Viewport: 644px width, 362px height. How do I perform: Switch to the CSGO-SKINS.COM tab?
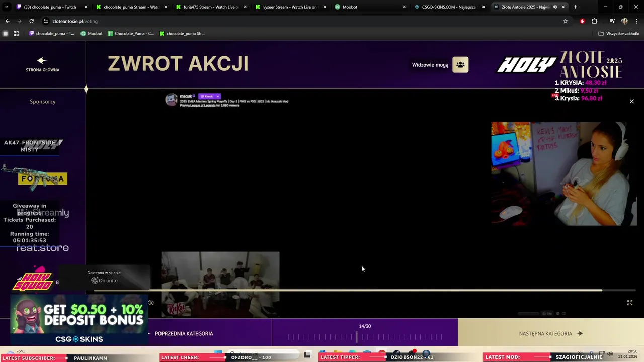click(449, 7)
